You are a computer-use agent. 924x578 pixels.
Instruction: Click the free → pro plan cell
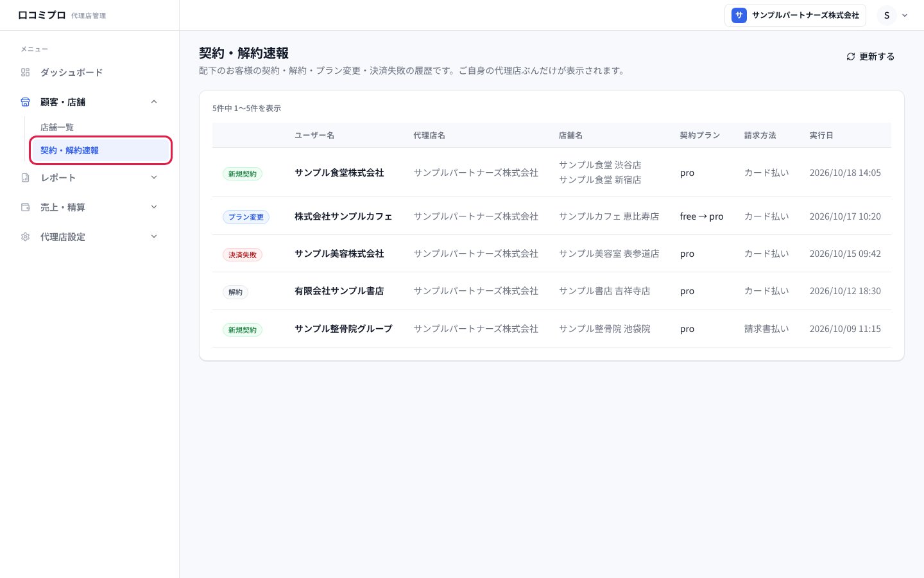pos(702,216)
